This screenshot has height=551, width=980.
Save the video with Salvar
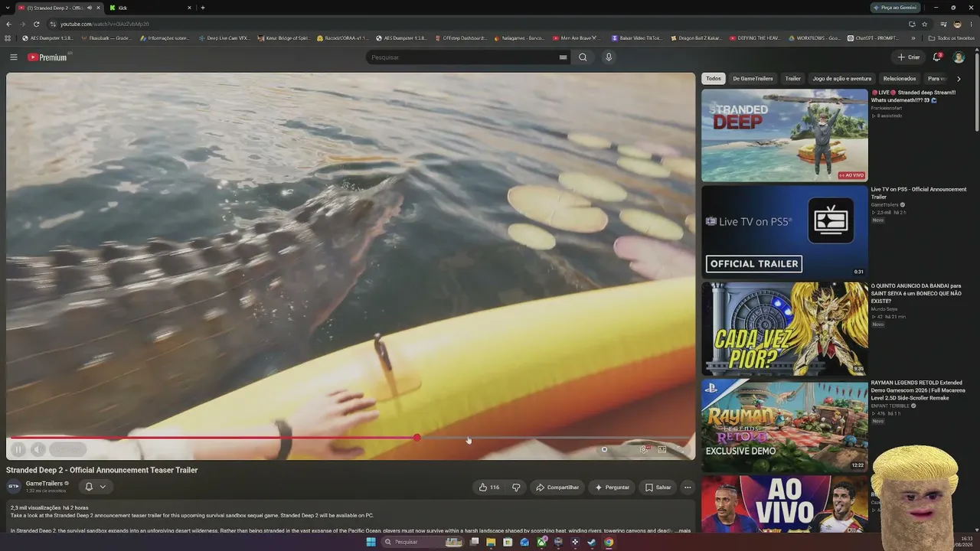click(x=658, y=487)
